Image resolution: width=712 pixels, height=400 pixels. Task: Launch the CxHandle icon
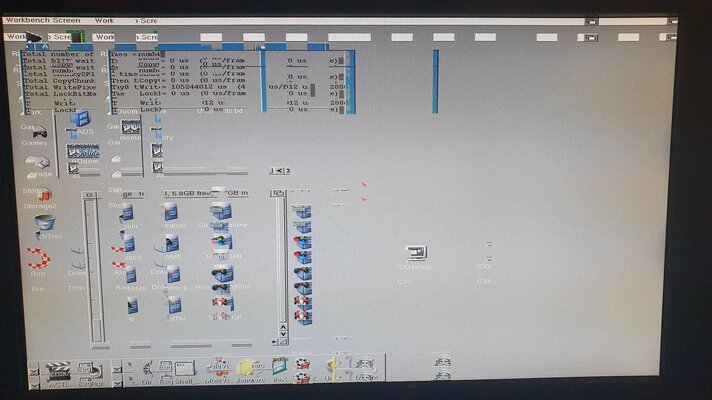click(415, 254)
